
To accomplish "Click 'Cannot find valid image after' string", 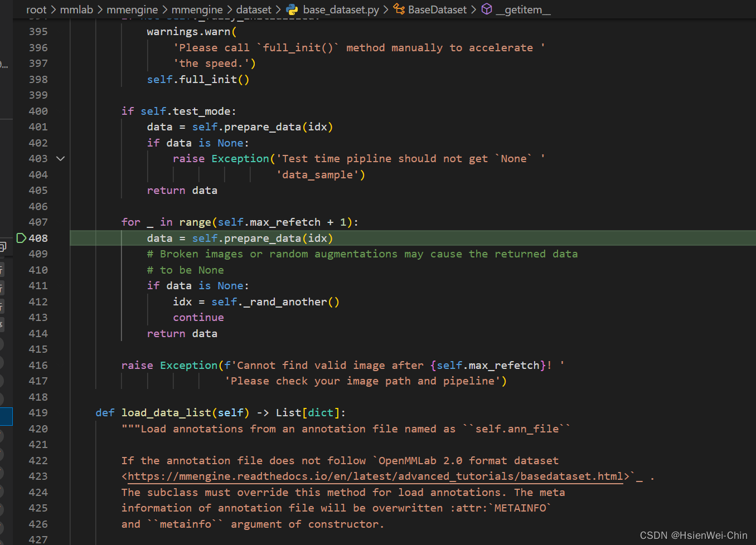I will 331,366.
